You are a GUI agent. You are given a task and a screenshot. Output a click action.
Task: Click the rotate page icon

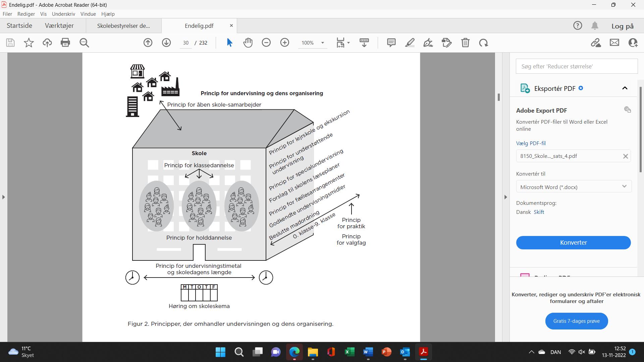click(483, 43)
